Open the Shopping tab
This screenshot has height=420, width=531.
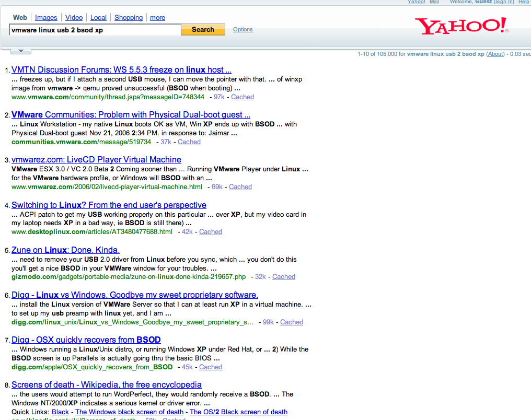point(129,18)
